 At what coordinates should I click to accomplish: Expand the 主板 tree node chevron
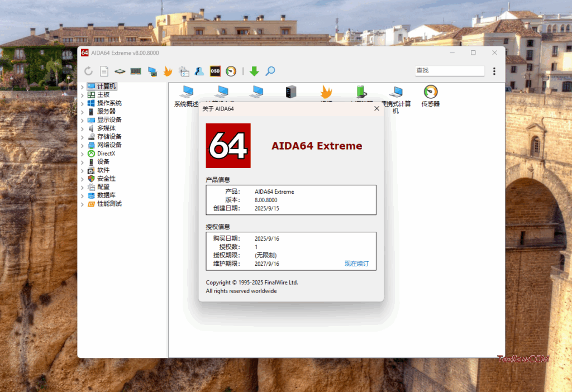point(83,95)
